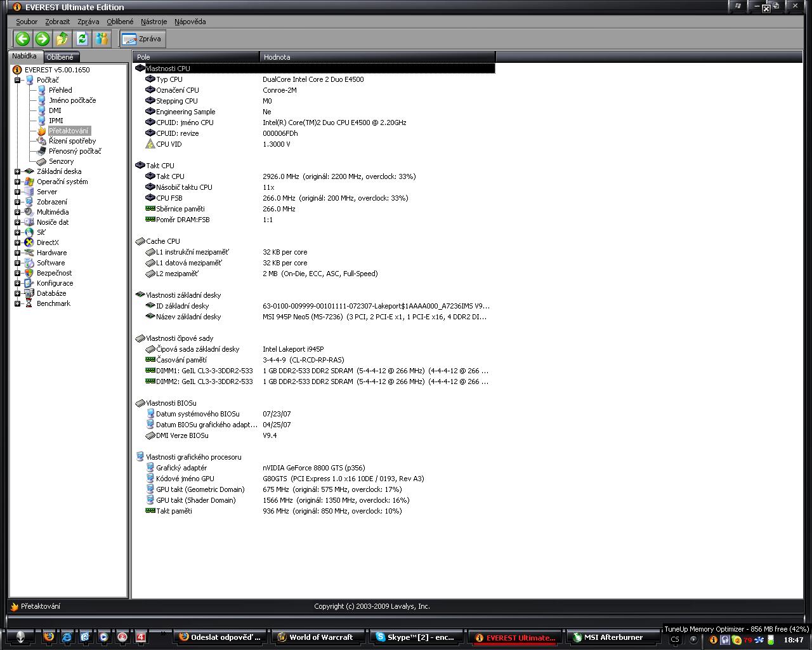Select Senzory in the tree
The height and width of the screenshot is (650, 812).
point(61,161)
